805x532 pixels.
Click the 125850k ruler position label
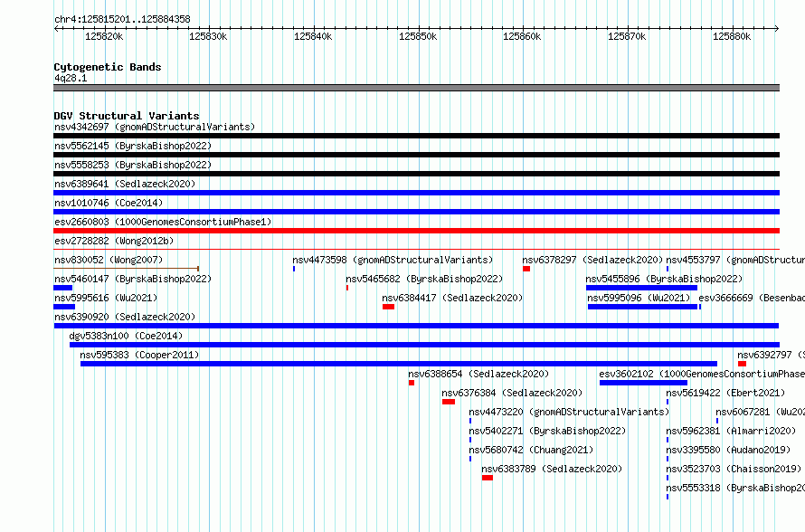(418, 36)
